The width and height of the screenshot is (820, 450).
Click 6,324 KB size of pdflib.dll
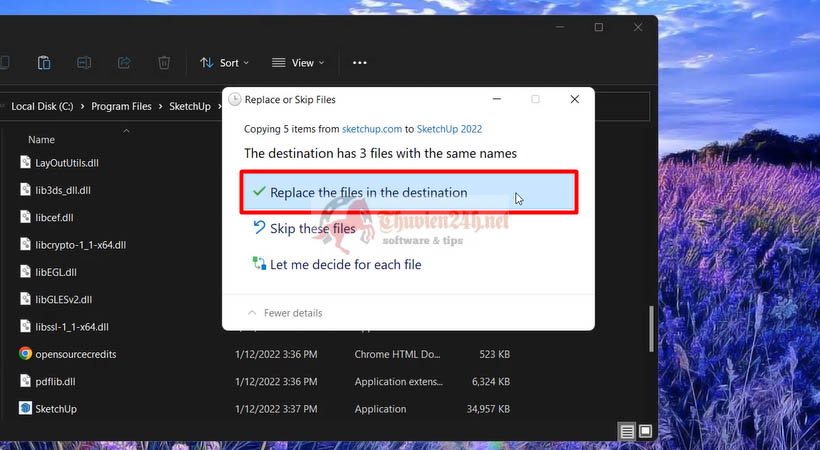[x=491, y=381]
